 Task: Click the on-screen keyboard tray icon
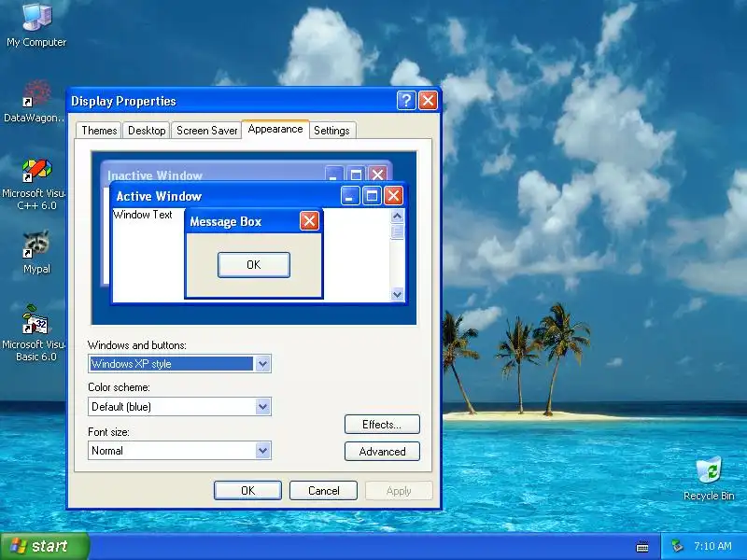[x=642, y=547]
